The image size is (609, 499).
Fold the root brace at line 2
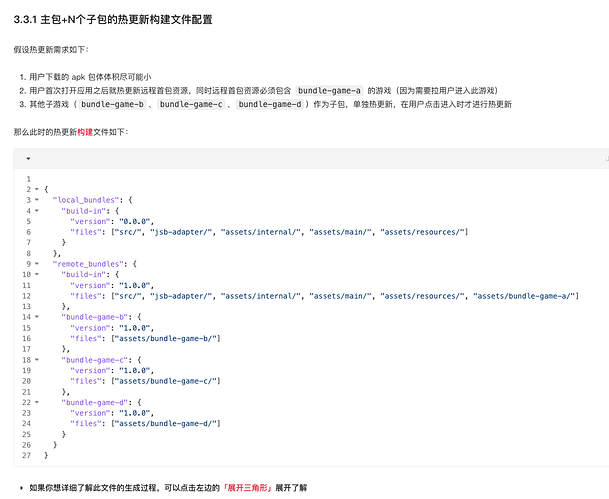(x=37, y=189)
